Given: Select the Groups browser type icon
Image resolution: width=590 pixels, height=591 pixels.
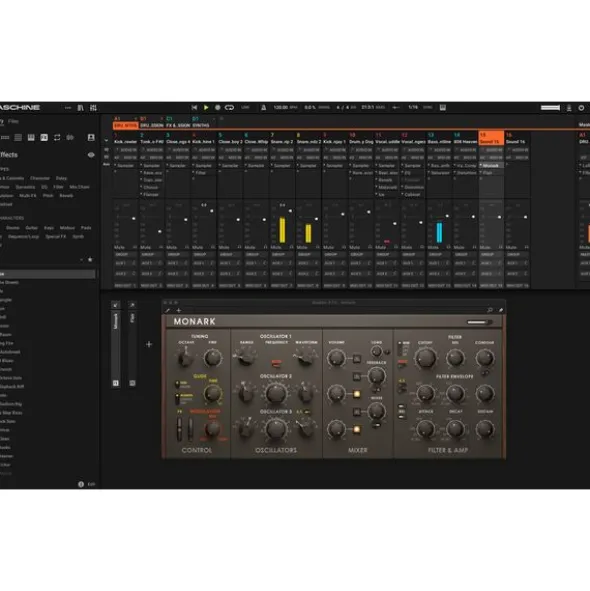Looking at the screenshot, I should click(x=18, y=138).
